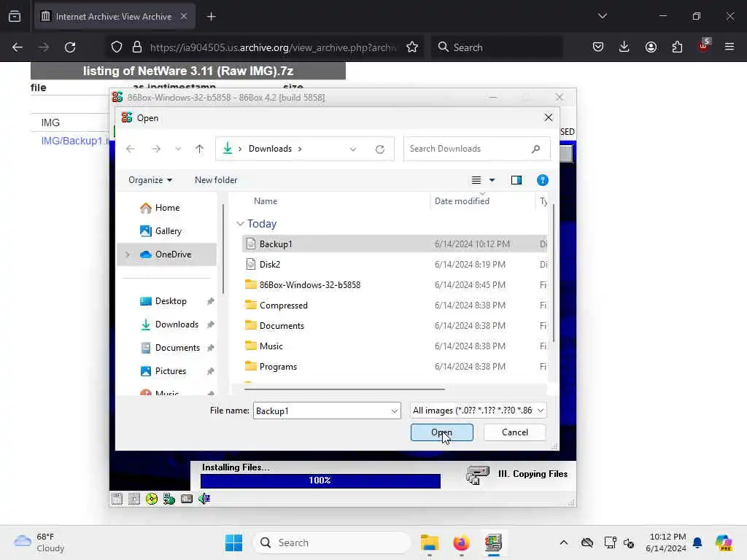This screenshot has height=560, width=747.
Task: Go back in Open dialog navigation
Action: pyautogui.click(x=130, y=149)
